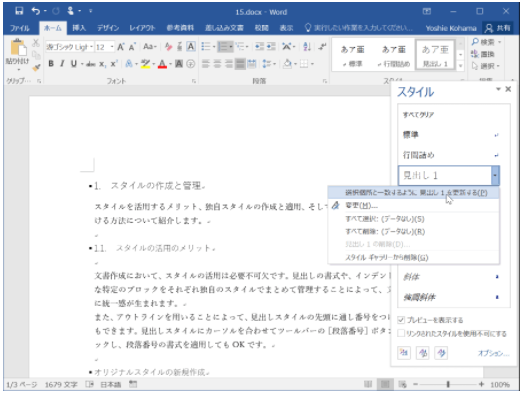Toggle the 'プレビューを表示する' checkbox
The image size is (523, 395).
pyautogui.click(x=401, y=320)
